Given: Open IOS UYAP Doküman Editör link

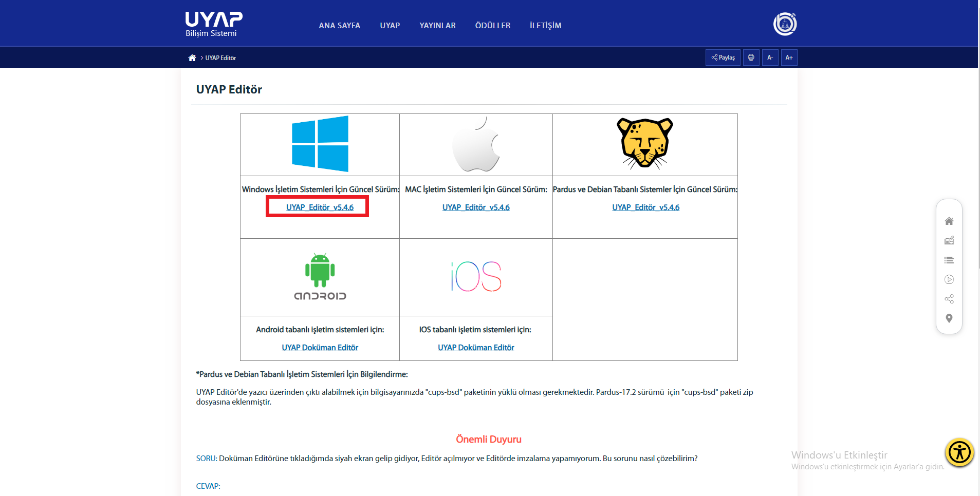Looking at the screenshot, I should 476,348.
